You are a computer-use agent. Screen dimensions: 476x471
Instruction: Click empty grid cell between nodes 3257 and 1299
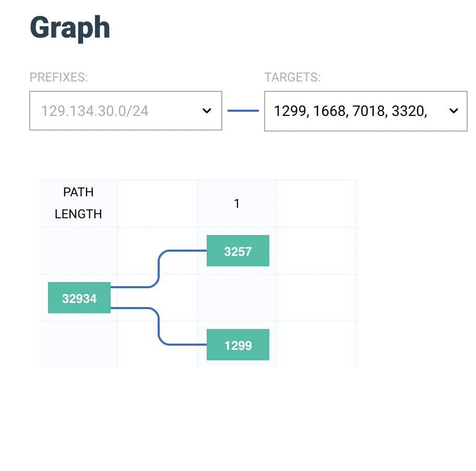[x=237, y=298]
